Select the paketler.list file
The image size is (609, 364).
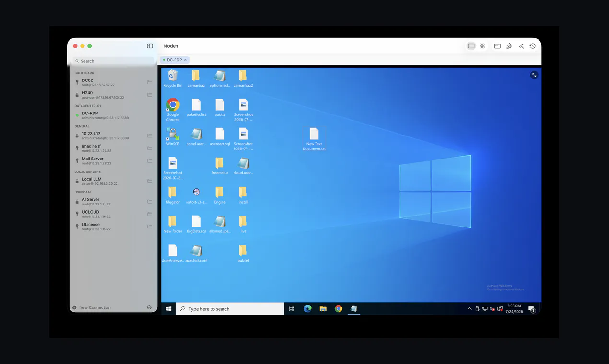coord(196,108)
